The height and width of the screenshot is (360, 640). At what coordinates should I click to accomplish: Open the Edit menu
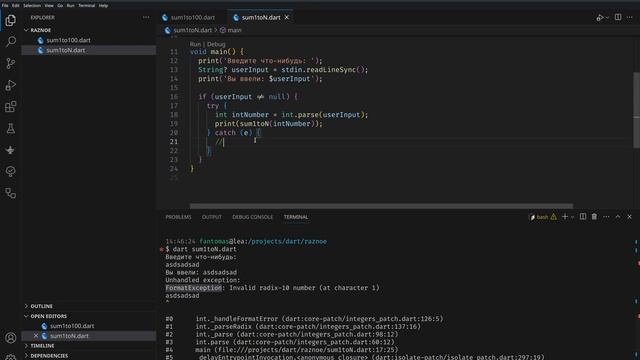tap(16, 6)
